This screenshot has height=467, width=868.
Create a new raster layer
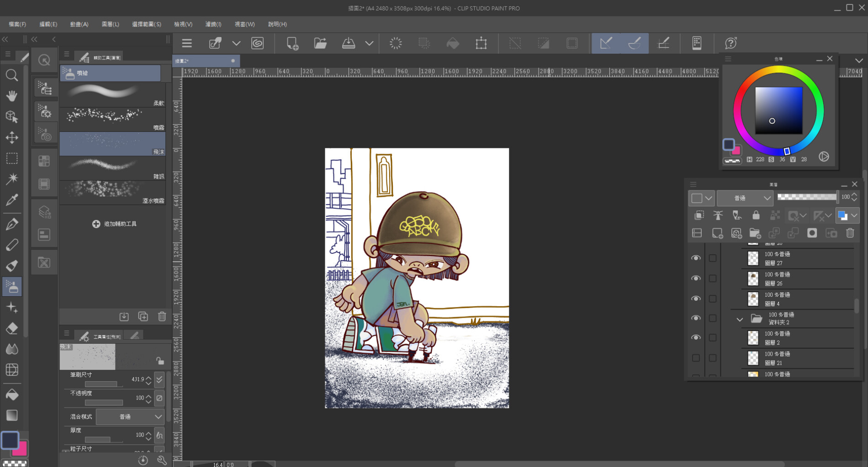click(x=717, y=233)
